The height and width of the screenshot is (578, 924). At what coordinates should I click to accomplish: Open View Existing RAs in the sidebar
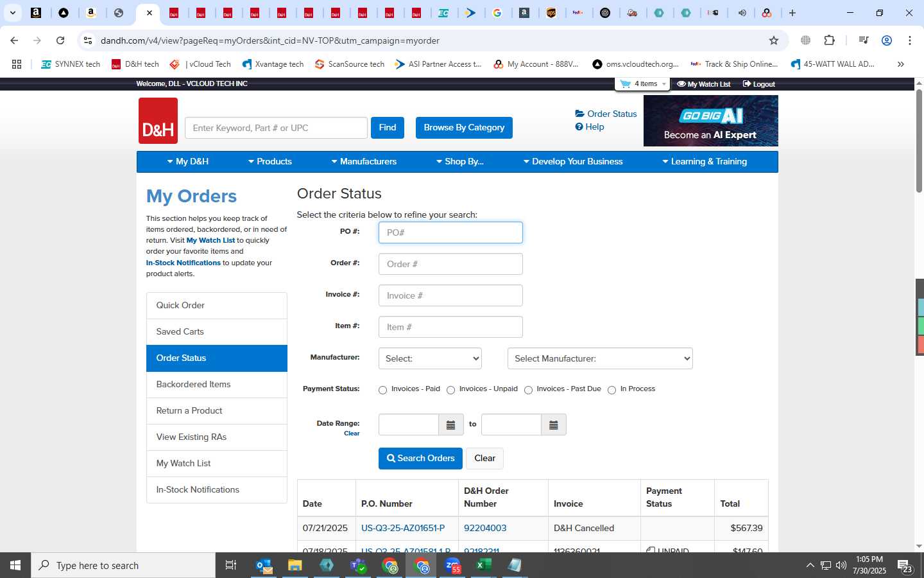217,437
